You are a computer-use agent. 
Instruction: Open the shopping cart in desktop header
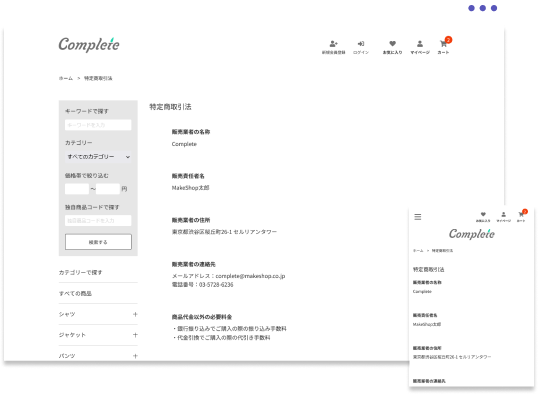[x=444, y=44]
